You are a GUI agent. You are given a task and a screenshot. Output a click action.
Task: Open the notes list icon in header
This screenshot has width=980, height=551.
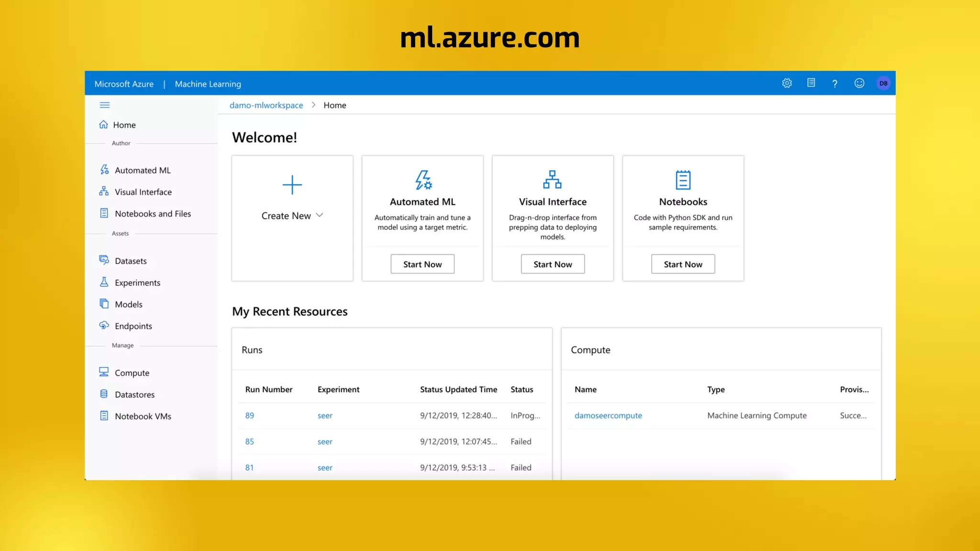point(811,83)
